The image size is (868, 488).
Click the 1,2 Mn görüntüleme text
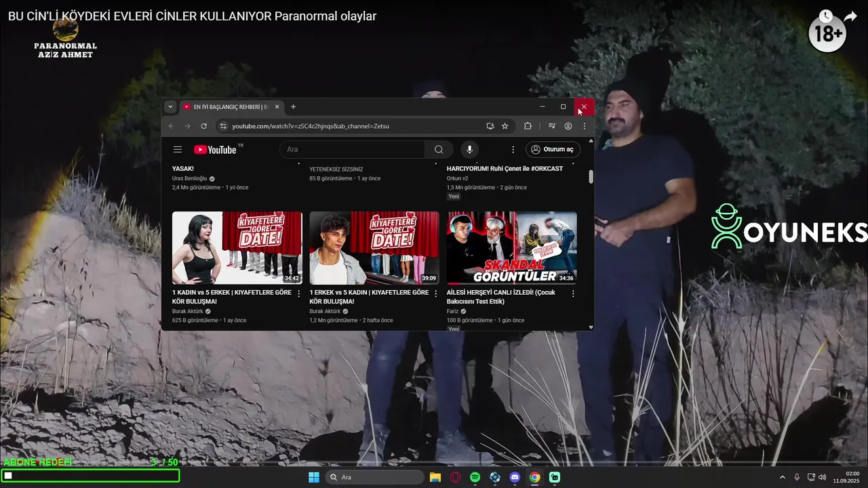[x=334, y=320]
